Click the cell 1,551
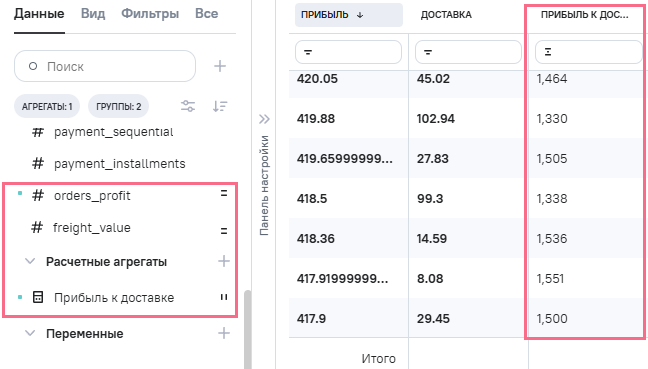Screen dimensions: 648x369 (x=550, y=279)
